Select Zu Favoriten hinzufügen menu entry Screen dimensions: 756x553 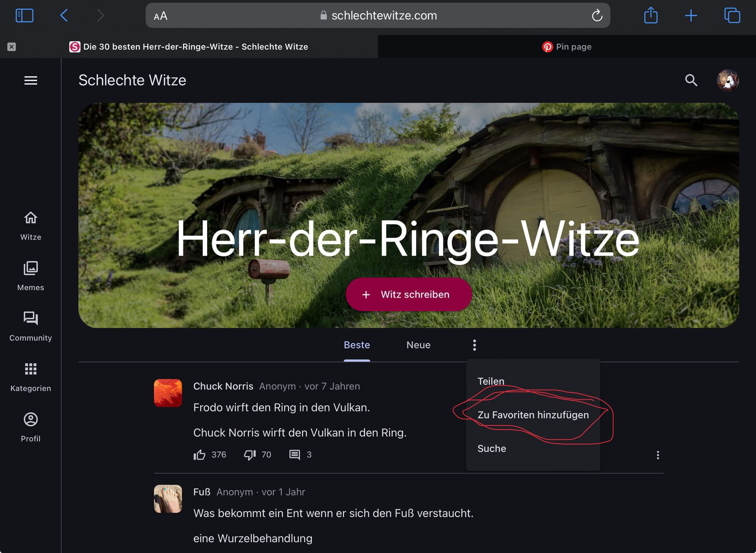click(533, 415)
